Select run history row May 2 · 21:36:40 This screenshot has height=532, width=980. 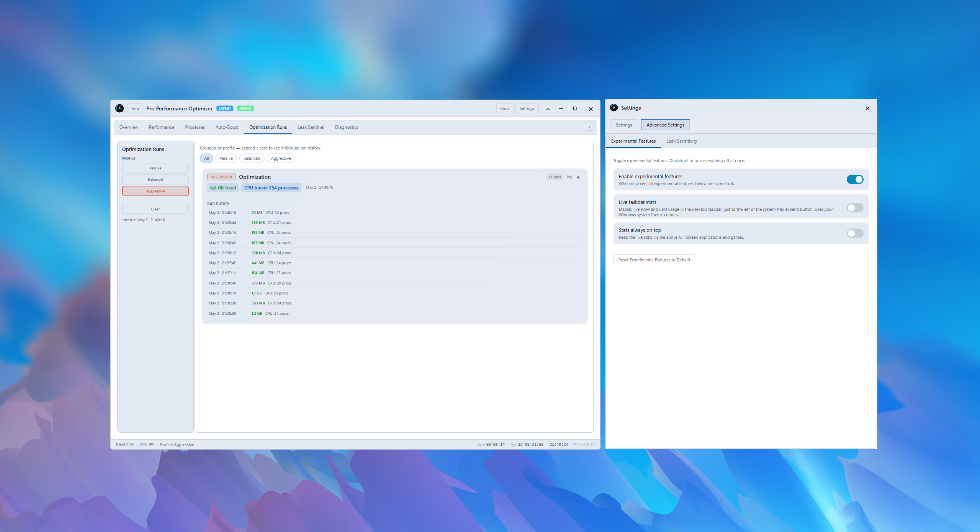(394, 283)
